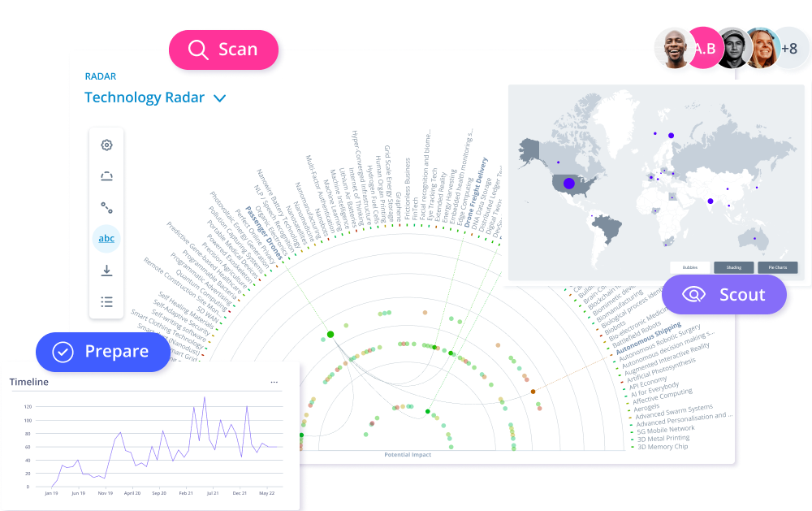
Task: Click the download icon in the sidebar
Action: click(x=106, y=270)
